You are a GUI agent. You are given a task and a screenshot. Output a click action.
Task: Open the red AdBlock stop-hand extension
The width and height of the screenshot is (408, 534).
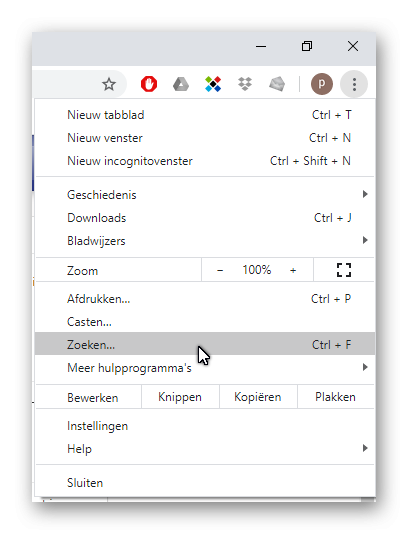pos(149,84)
